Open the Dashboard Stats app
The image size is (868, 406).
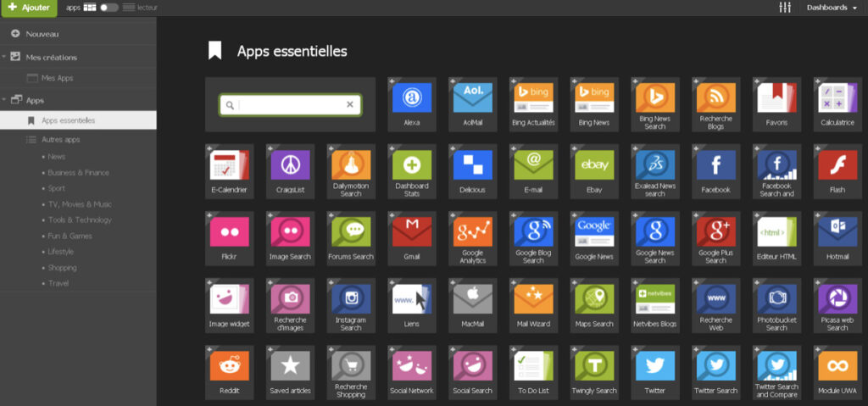point(412,171)
